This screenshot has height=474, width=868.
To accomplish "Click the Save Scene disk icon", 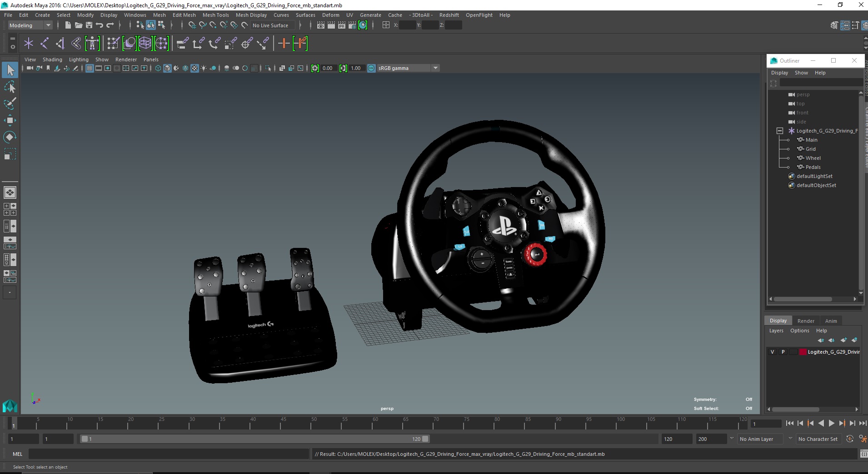I will [x=89, y=25].
